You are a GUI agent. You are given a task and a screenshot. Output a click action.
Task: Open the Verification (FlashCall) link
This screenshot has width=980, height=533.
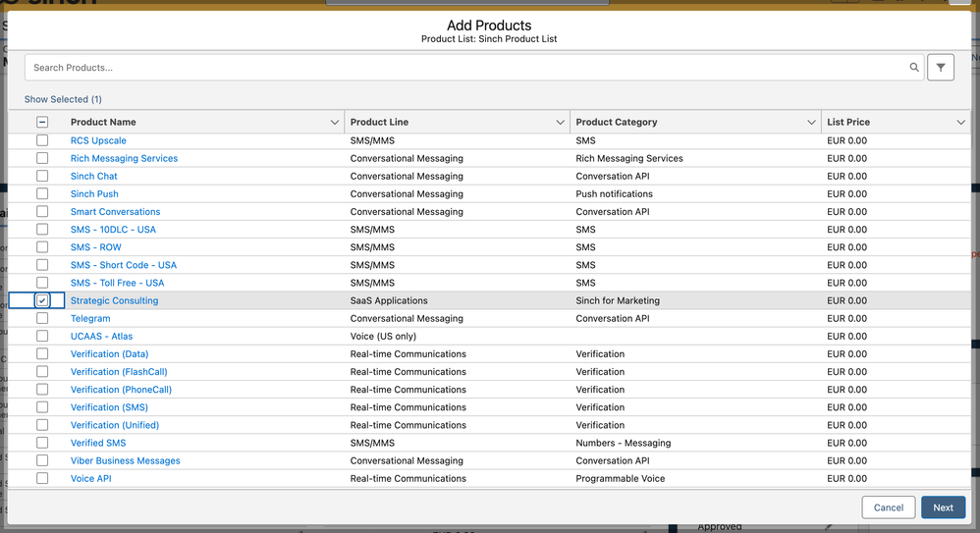(119, 372)
